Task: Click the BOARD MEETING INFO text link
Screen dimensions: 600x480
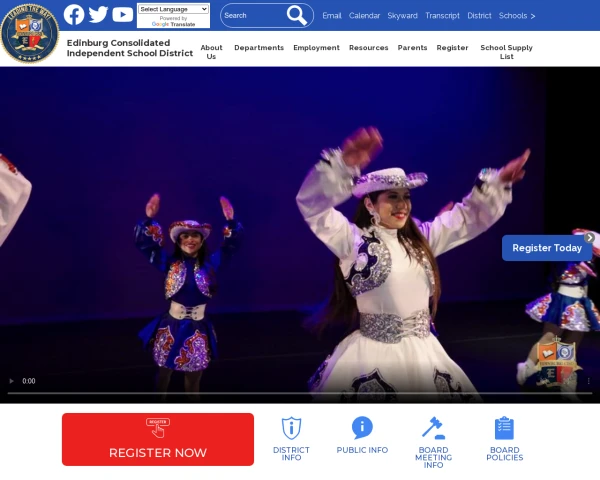Action: tap(434, 457)
